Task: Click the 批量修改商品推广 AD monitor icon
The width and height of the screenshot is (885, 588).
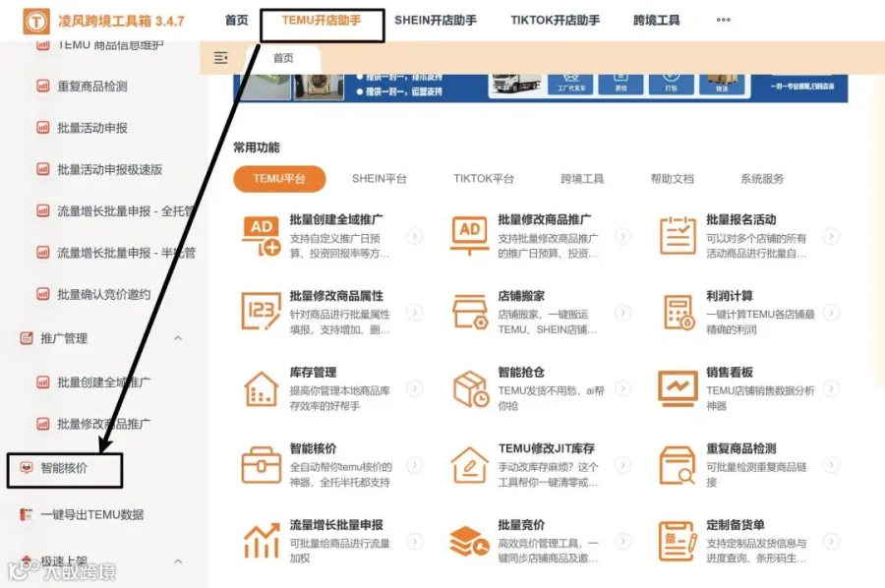Action: (470, 235)
